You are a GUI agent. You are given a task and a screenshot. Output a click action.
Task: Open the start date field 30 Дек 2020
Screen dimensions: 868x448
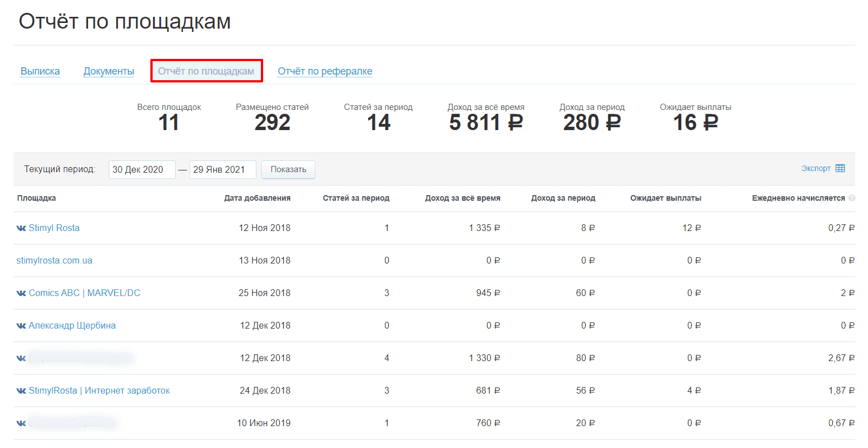tap(142, 169)
